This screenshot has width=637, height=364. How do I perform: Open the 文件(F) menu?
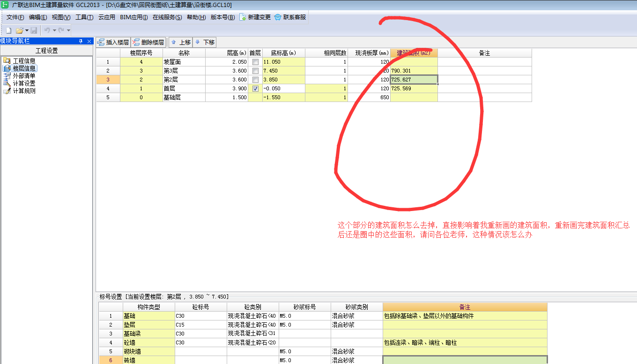point(15,17)
